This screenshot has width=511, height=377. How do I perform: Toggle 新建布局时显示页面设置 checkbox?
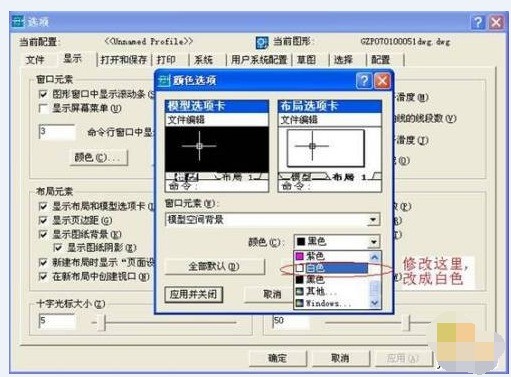click(x=43, y=262)
